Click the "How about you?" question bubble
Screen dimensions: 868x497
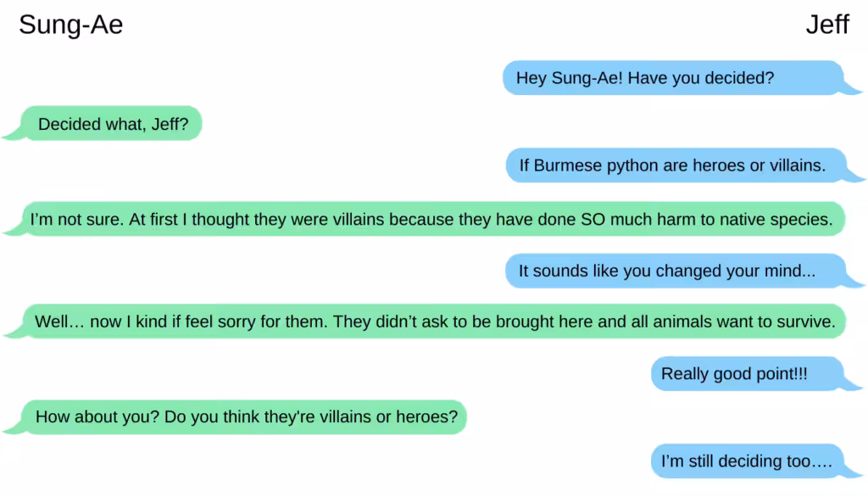pyautogui.click(x=246, y=417)
